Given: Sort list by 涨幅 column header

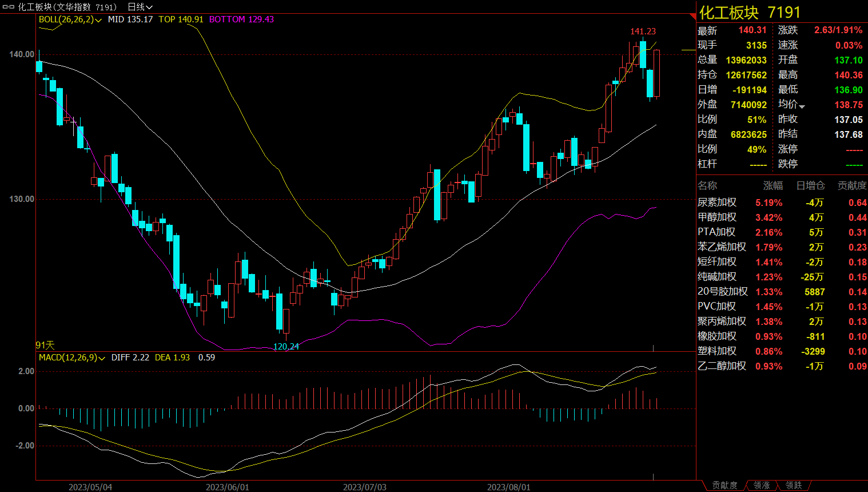Looking at the screenshot, I should (x=773, y=185).
